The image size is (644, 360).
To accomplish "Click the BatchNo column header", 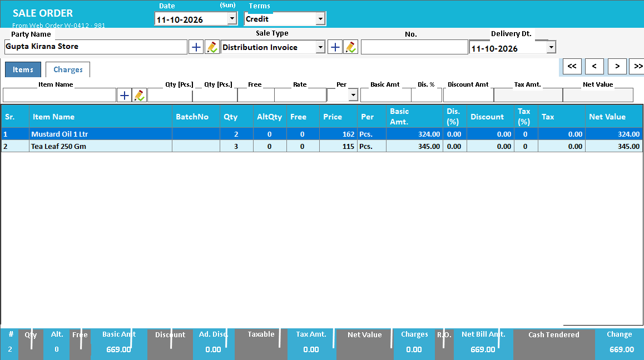I will (x=196, y=117).
